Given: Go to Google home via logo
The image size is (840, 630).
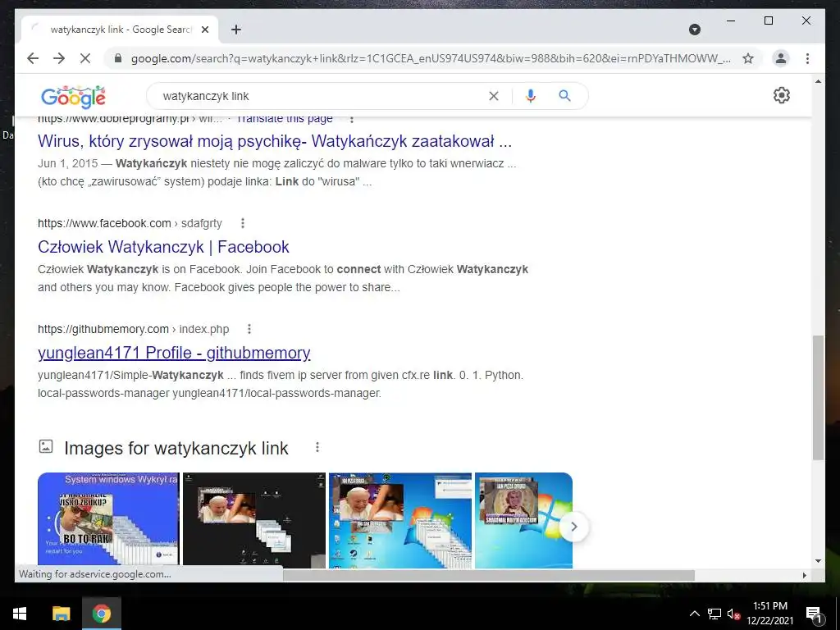Looking at the screenshot, I should [x=73, y=97].
